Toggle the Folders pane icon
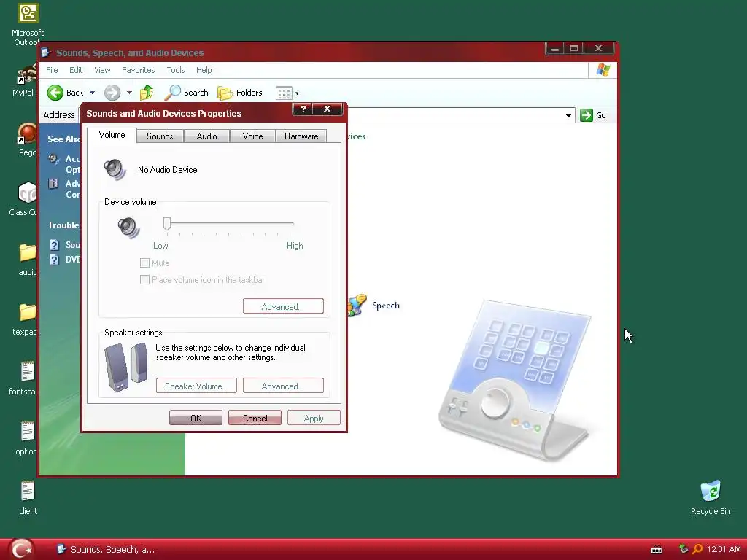Screen dimensions: 747x560 coord(225,93)
